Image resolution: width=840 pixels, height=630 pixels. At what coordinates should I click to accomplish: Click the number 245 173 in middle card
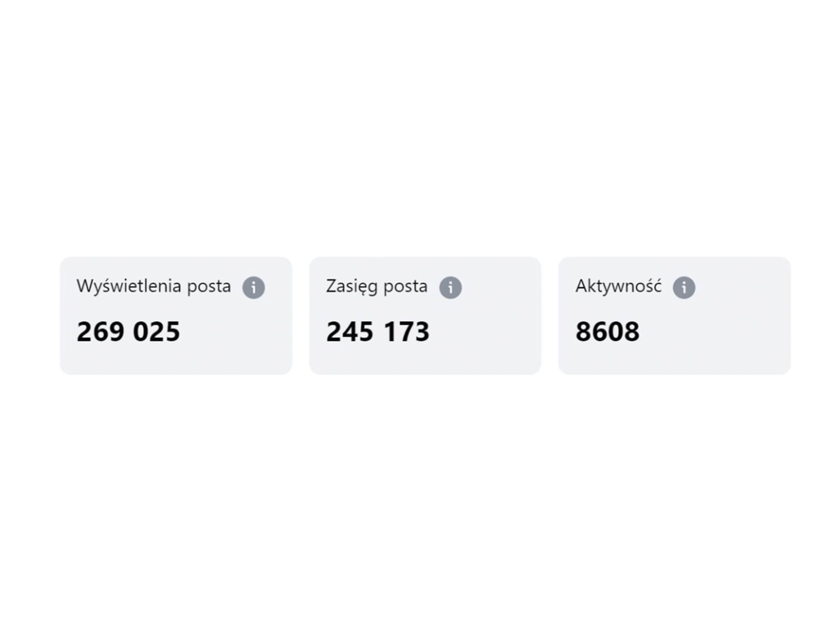[x=378, y=331]
